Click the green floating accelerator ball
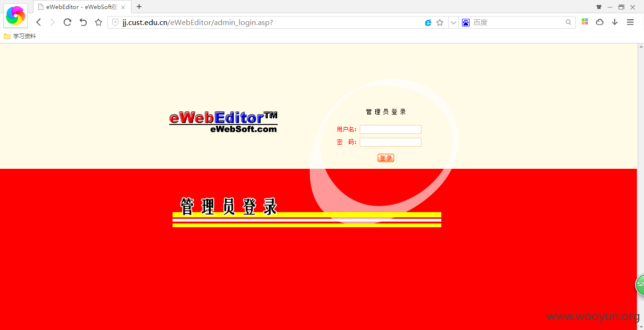 [640, 285]
